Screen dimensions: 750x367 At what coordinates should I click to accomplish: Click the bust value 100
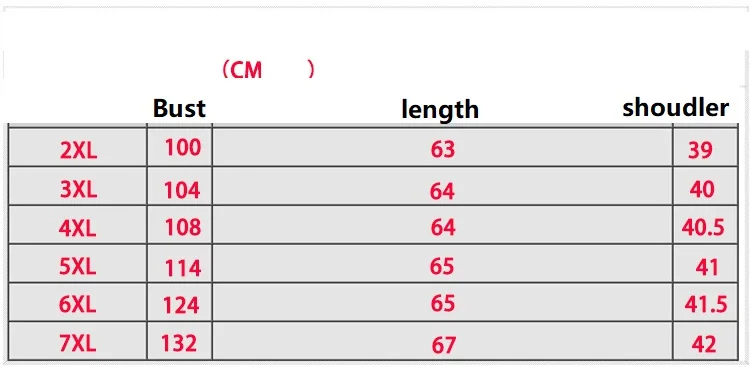point(183,147)
